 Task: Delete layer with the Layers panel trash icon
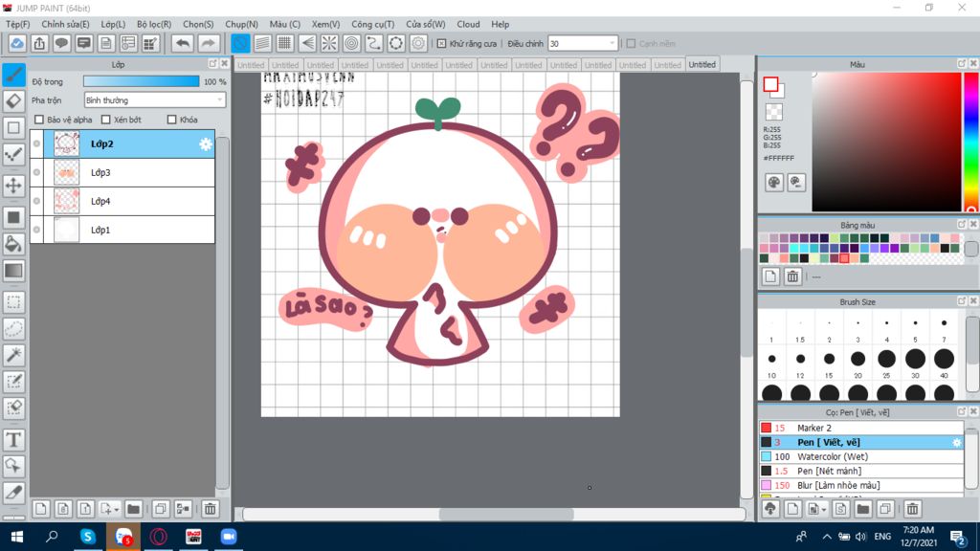[210, 509]
